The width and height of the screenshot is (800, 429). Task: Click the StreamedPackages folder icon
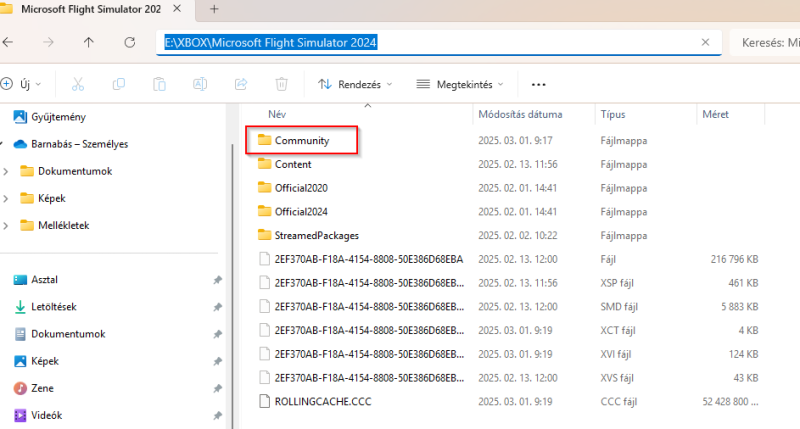click(x=264, y=235)
